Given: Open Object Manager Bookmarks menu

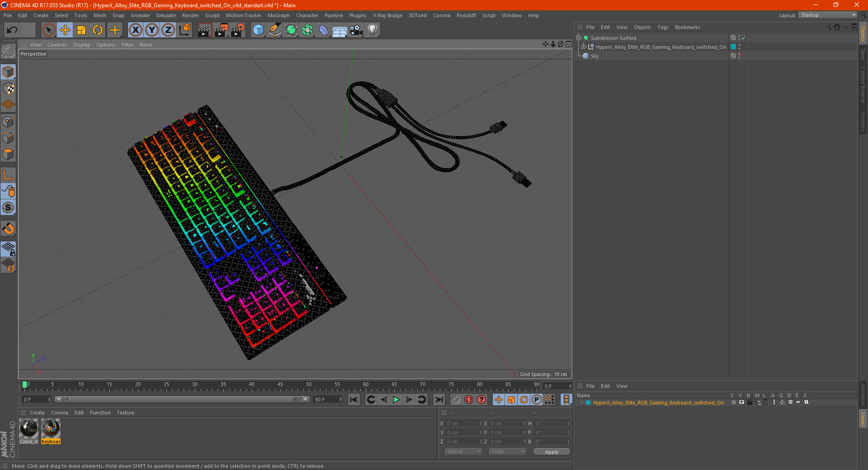Looking at the screenshot, I should pyautogui.click(x=687, y=27).
